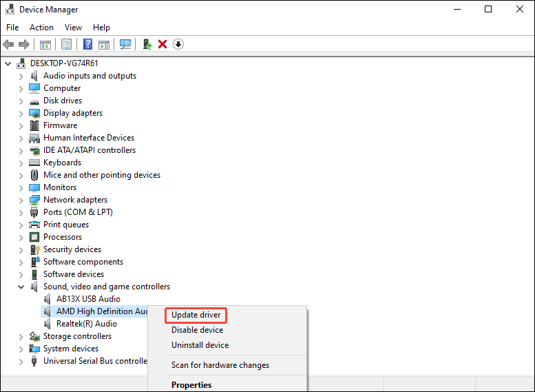Image resolution: width=535 pixels, height=392 pixels.
Task: Select the Display adapters label
Action: coord(73,113)
